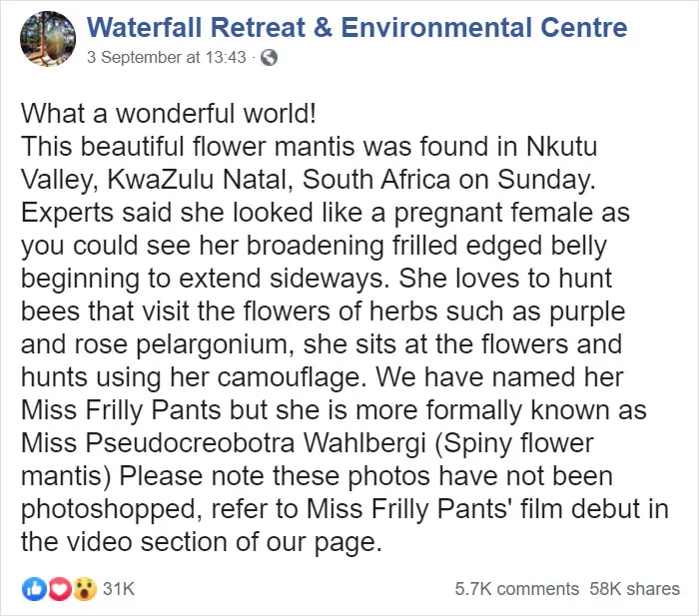
Task: Click "(Spiny flower" in the post text
Action: coord(513,443)
